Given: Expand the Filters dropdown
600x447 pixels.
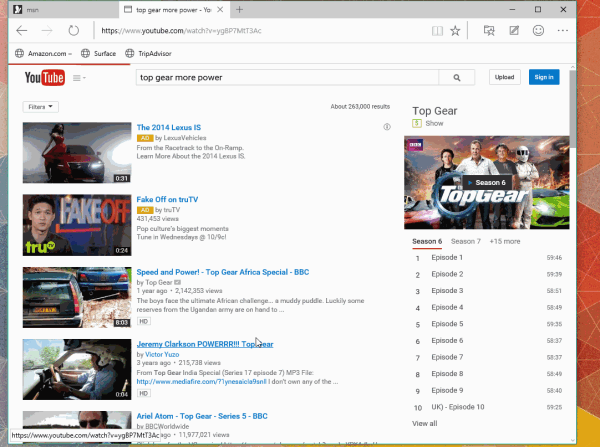Looking at the screenshot, I should pos(41,107).
